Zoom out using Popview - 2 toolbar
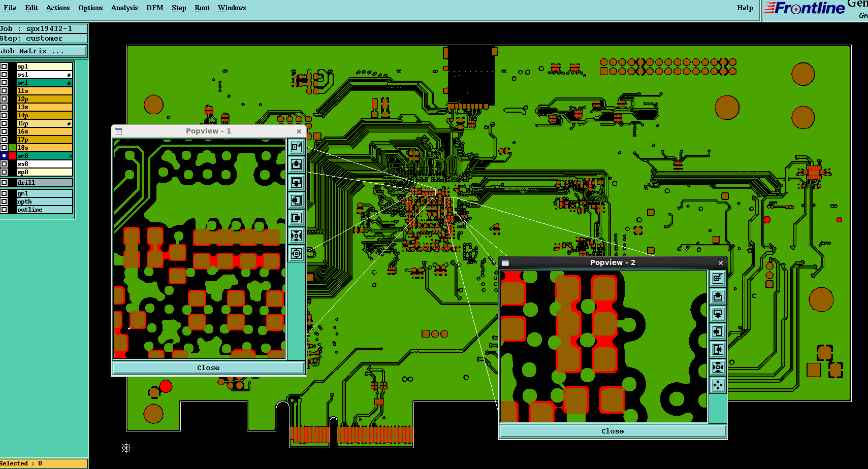 pyautogui.click(x=718, y=385)
